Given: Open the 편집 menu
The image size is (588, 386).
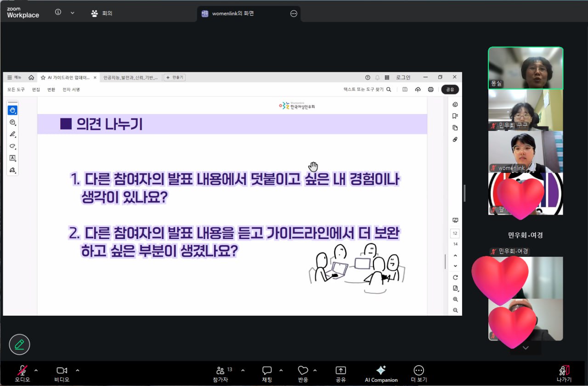Looking at the screenshot, I should click(x=36, y=90).
